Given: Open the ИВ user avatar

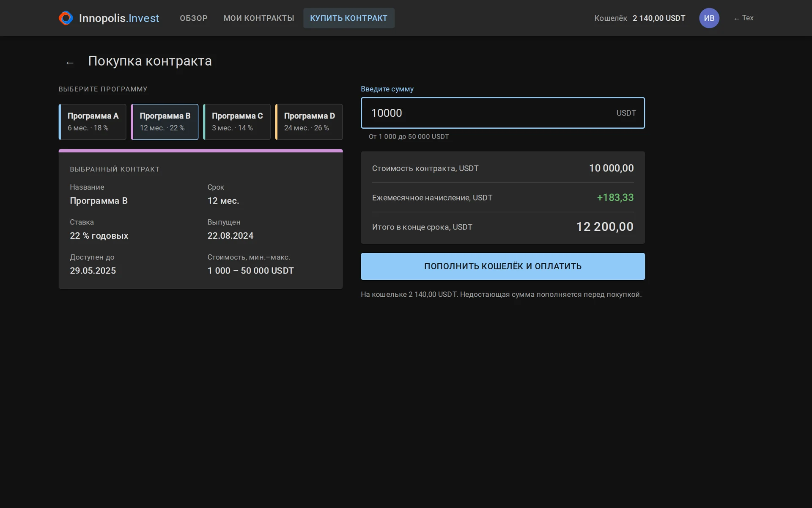Looking at the screenshot, I should click(709, 18).
